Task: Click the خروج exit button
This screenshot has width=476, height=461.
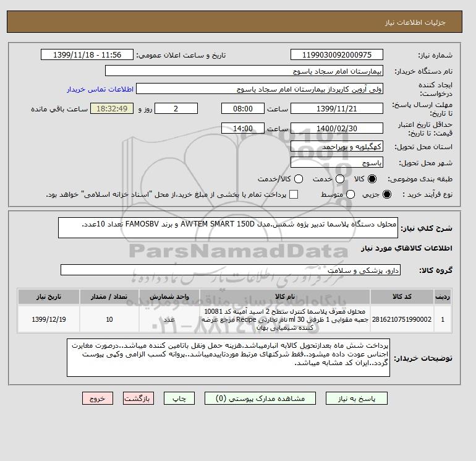Action: 98,398
